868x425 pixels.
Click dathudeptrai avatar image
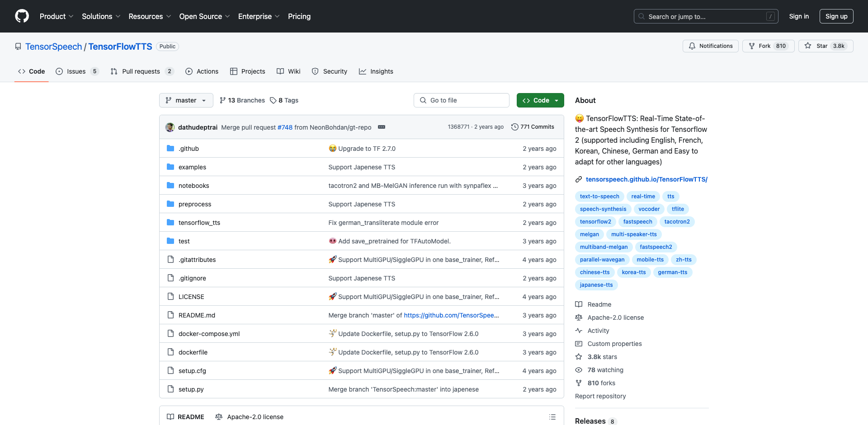tap(170, 127)
